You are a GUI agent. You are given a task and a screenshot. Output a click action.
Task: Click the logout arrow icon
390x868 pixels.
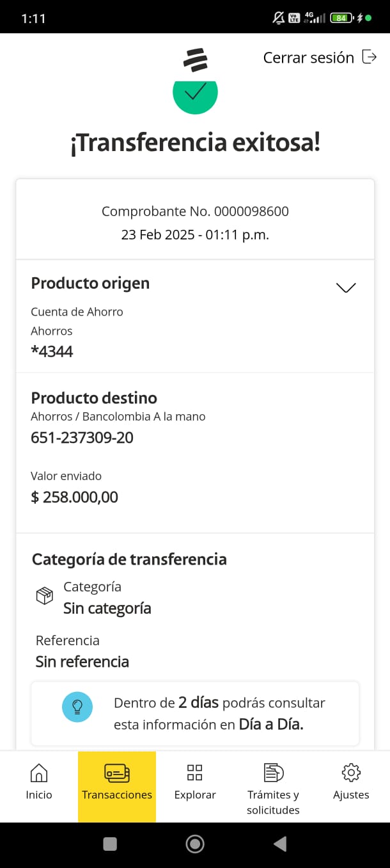click(370, 57)
